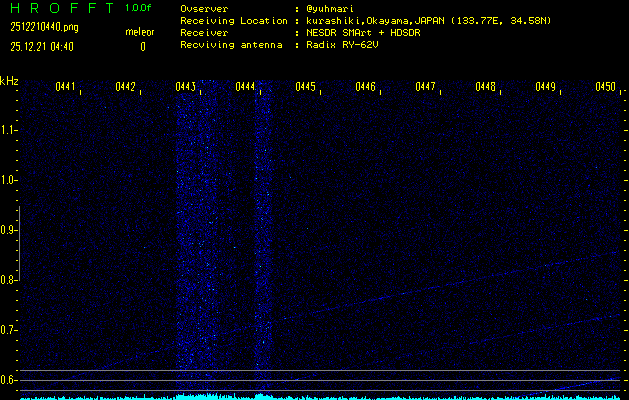Select the 0443 time marker
Screen dimensions: 629x400
(186, 88)
